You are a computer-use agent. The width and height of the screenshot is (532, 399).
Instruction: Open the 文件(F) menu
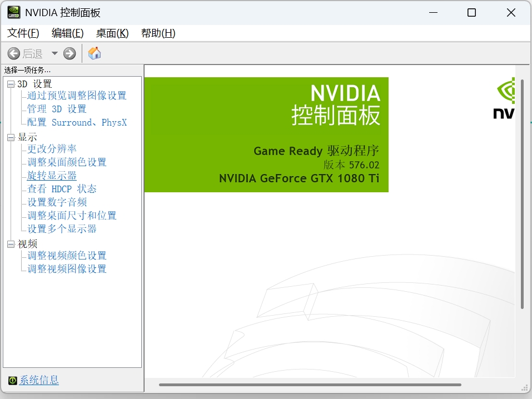pos(23,33)
